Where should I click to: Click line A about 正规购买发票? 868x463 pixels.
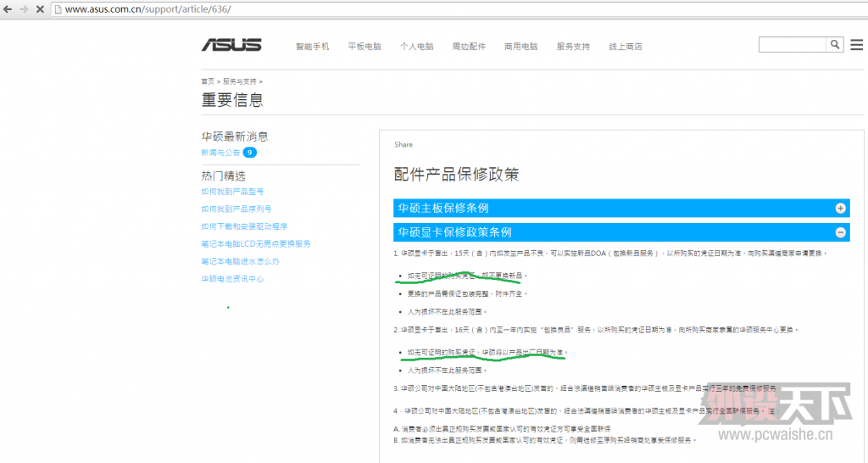(502, 429)
